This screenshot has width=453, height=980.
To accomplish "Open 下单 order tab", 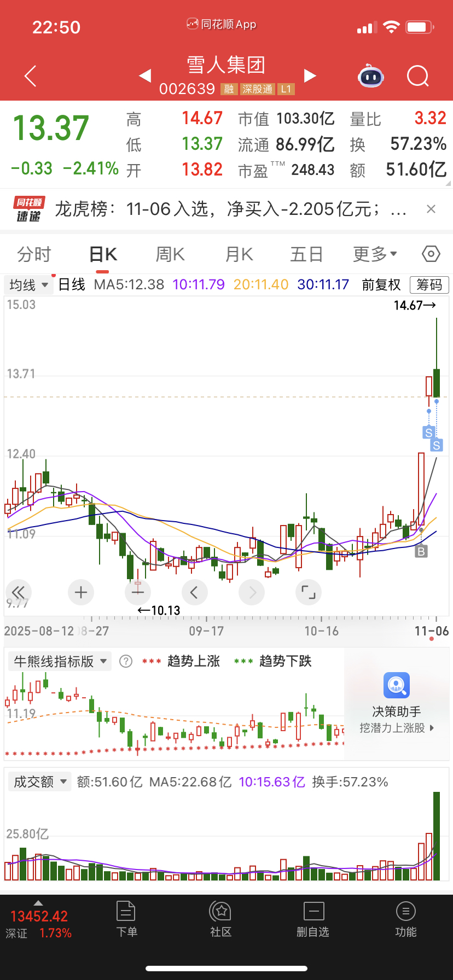I will pyautogui.click(x=126, y=919).
